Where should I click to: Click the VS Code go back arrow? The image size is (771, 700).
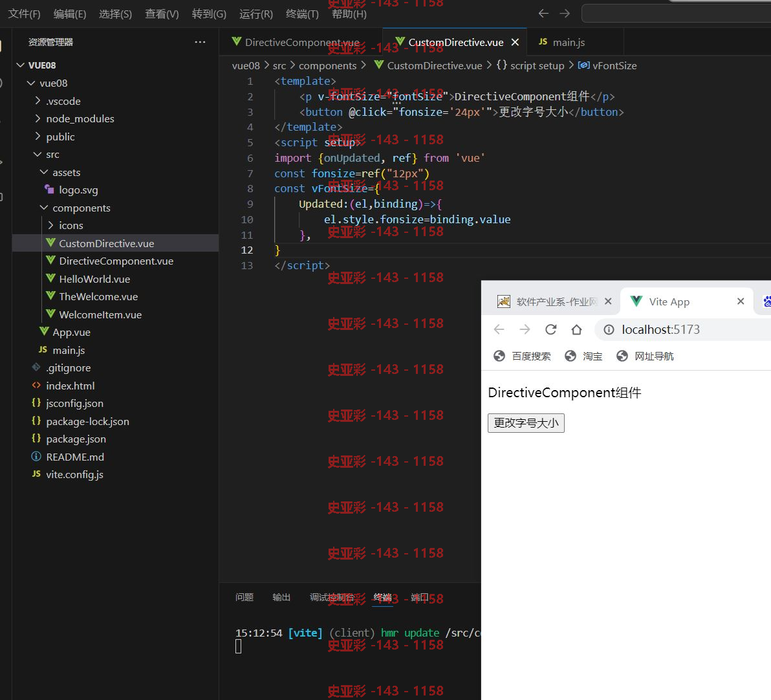pos(543,14)
